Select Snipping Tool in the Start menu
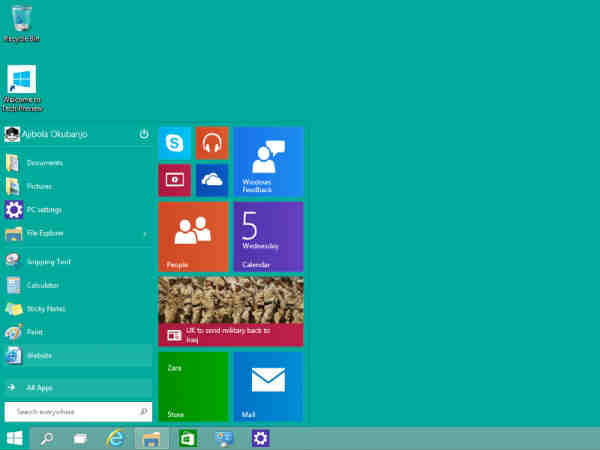This screenshot has height=450, width=600. click(47, 261)
